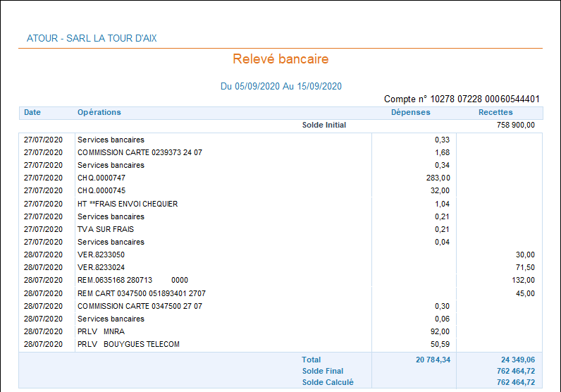The width and height of the screenshot is (561, 392).
Task: Select the HT **FRAIS ENVOI CHEQUIER line
Action: pos(128,204)
